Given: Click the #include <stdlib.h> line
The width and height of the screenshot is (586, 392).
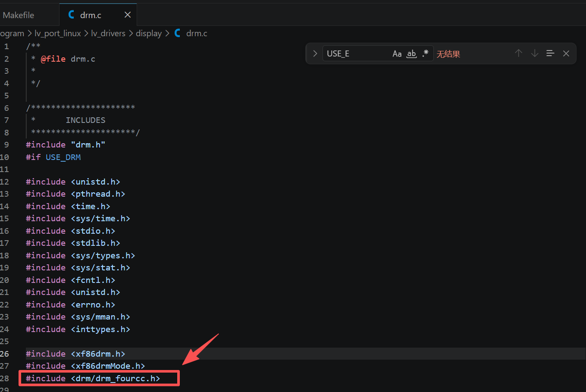Looking at the screenshot, I should (73, 243).
